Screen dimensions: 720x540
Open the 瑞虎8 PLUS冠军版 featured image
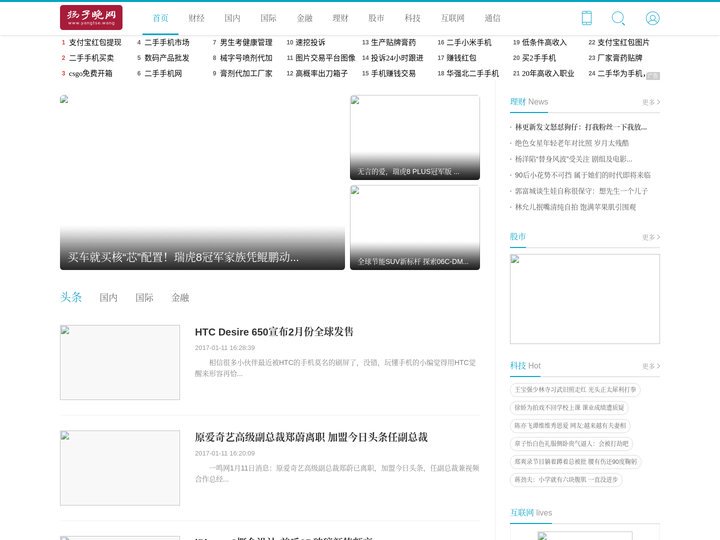pyautogui.click(x=415, y=137)
